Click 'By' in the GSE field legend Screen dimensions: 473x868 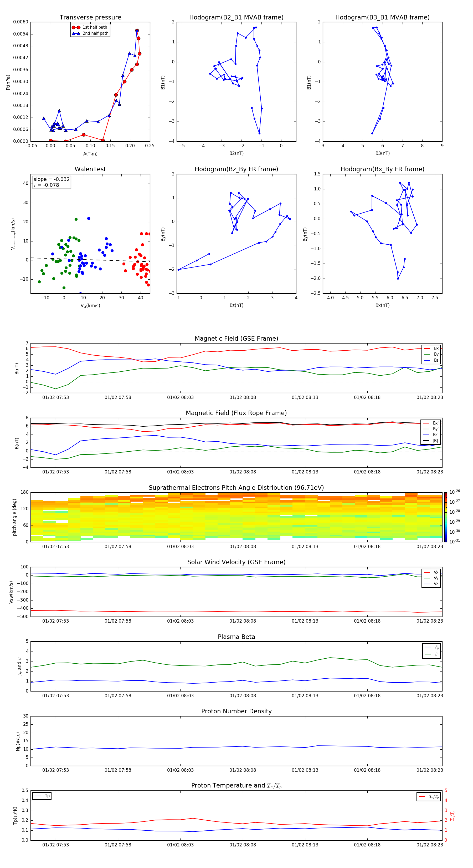pyautogui.click(x=436, y=354)
